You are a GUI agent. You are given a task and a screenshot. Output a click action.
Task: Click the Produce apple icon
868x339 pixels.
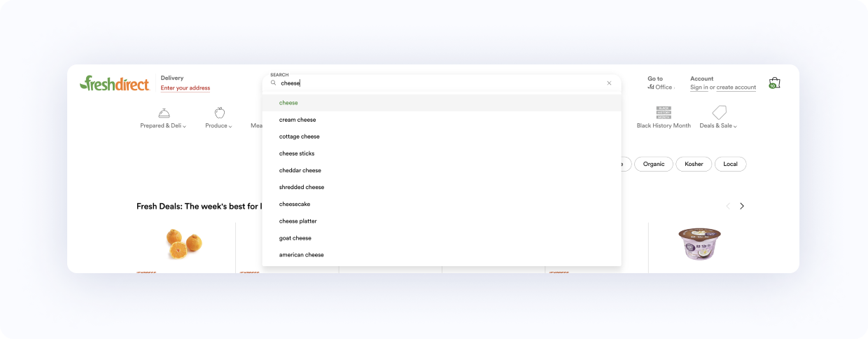(219, 113)
